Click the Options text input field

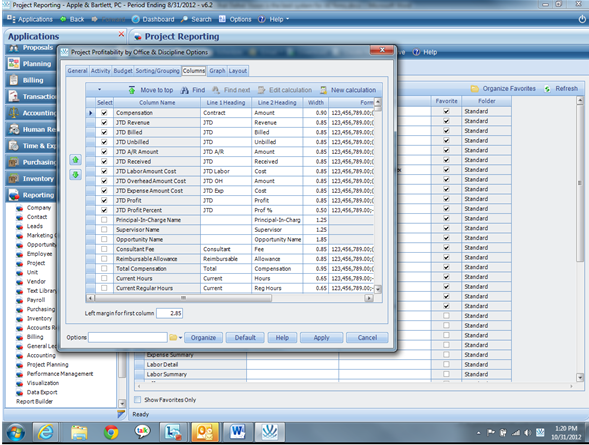pos(128,338)
